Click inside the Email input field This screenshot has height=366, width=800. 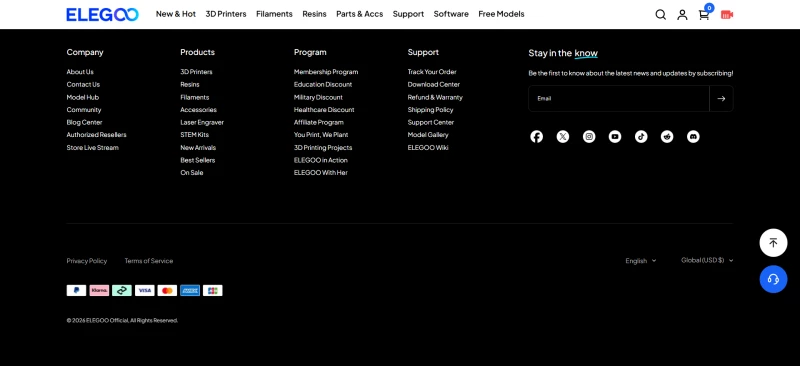pyautogui.click(x=619, y=99)
